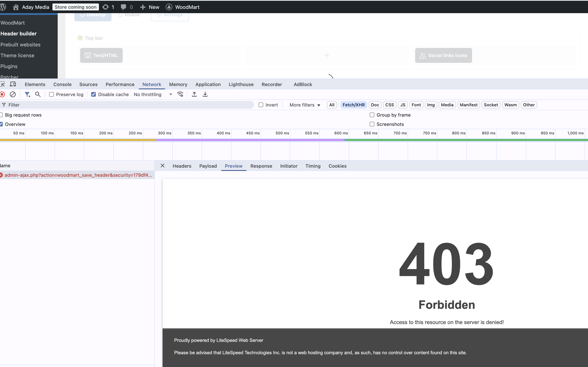Image resolution: width=588 pixels, height=367 pixels.
Task: Expand the More filters dropdown
Action: pos(305,105)
